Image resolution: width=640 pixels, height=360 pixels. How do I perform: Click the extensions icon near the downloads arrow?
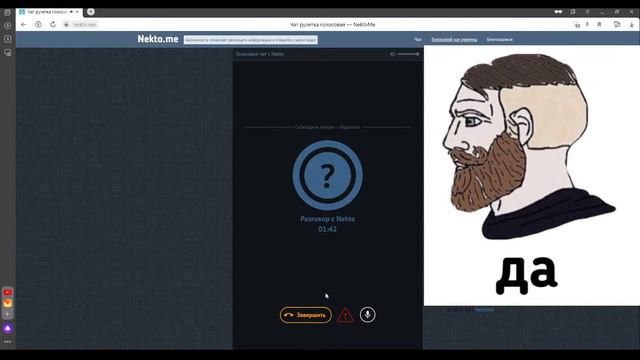click(617, 24)
